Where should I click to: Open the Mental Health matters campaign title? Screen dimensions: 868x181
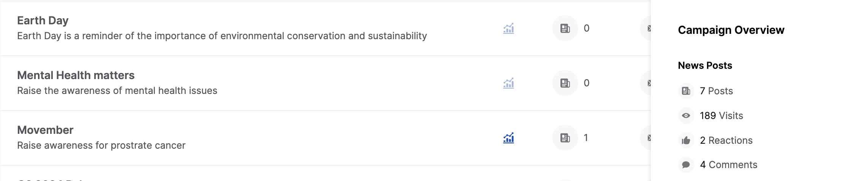[x=76, y=75]
